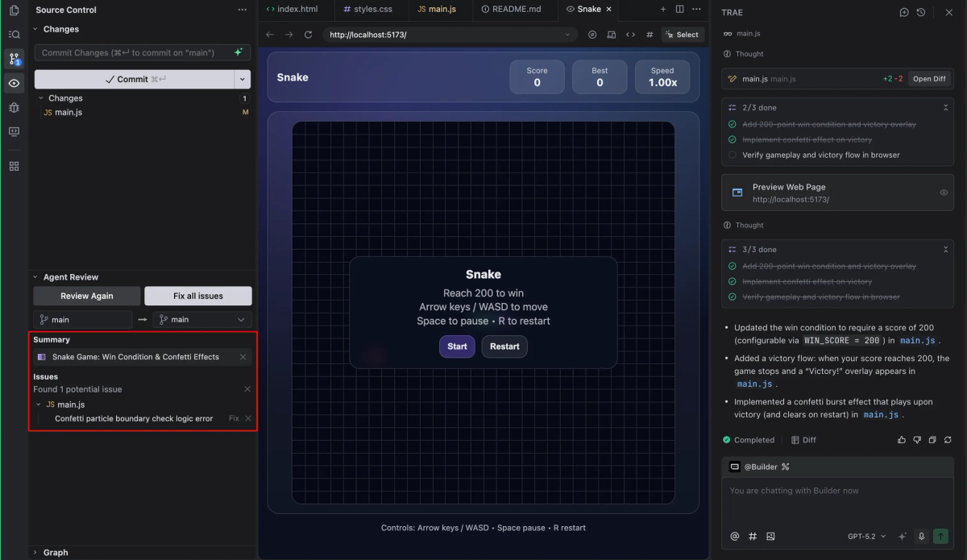Switch to the styles.css tab

(x=367, y=9)
